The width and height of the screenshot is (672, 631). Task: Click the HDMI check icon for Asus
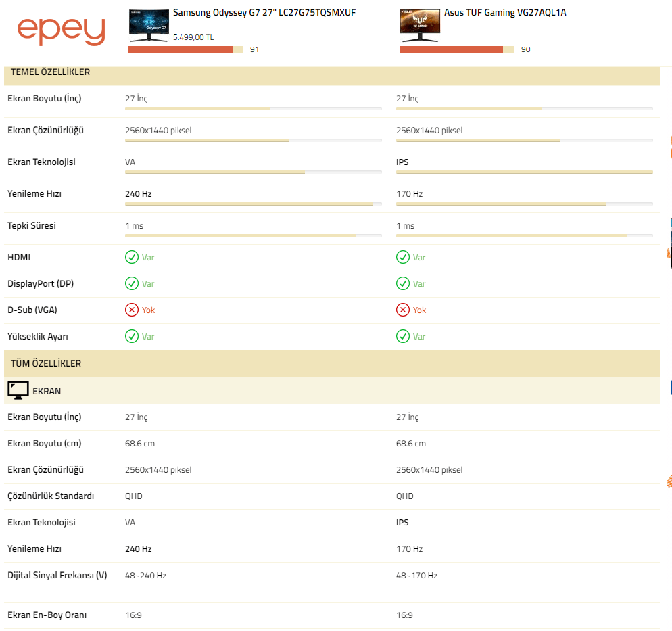pyautogui.click(x=403, y=257)
